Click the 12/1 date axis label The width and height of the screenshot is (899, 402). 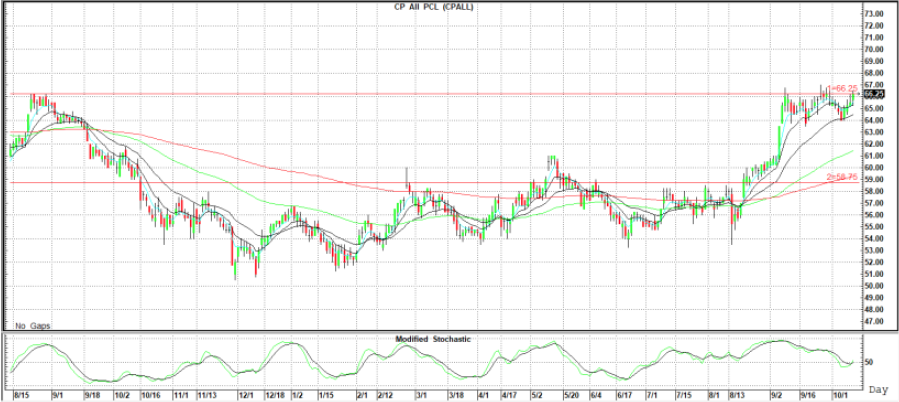(x=247, y=396)
